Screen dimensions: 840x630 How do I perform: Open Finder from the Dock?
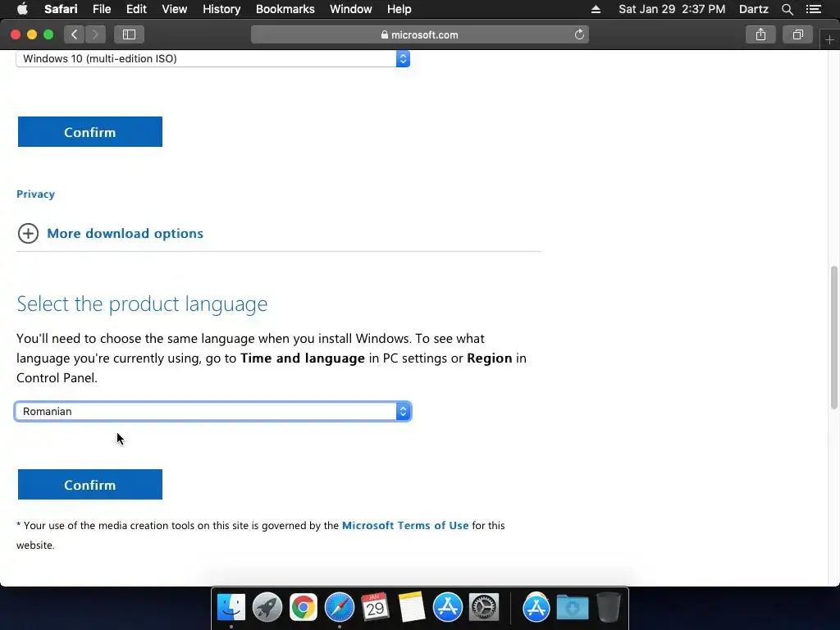pos(231,608)
